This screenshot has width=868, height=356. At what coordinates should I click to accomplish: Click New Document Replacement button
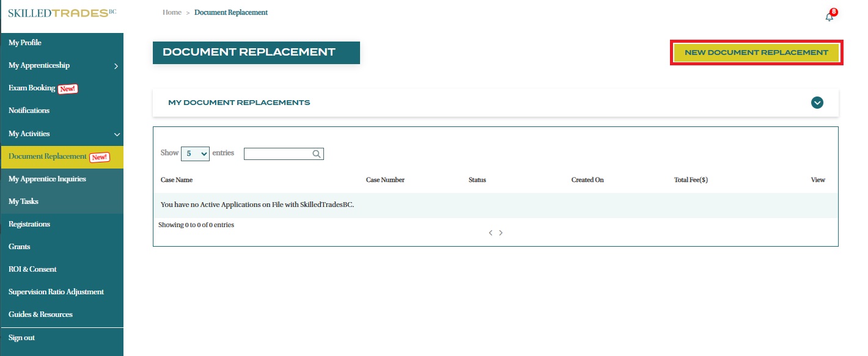[x=756, y=53]
